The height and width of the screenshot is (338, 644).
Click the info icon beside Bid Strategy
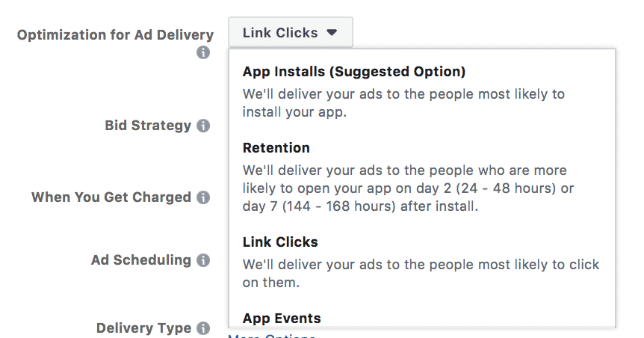click(203, 126)
